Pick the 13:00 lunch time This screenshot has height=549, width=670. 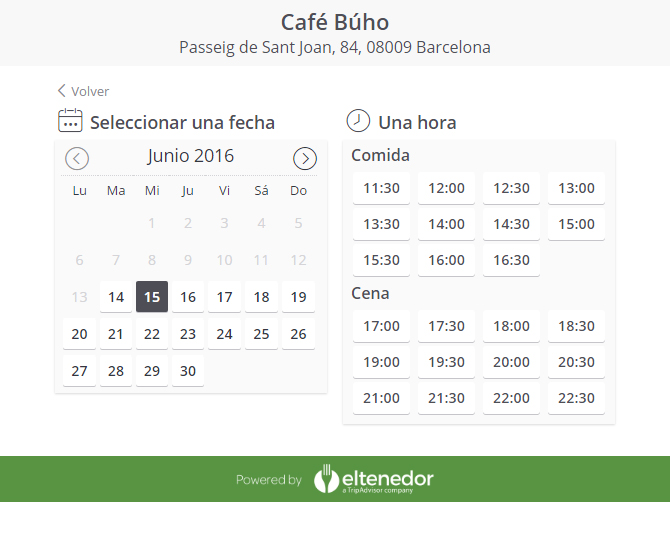[576, 188]
